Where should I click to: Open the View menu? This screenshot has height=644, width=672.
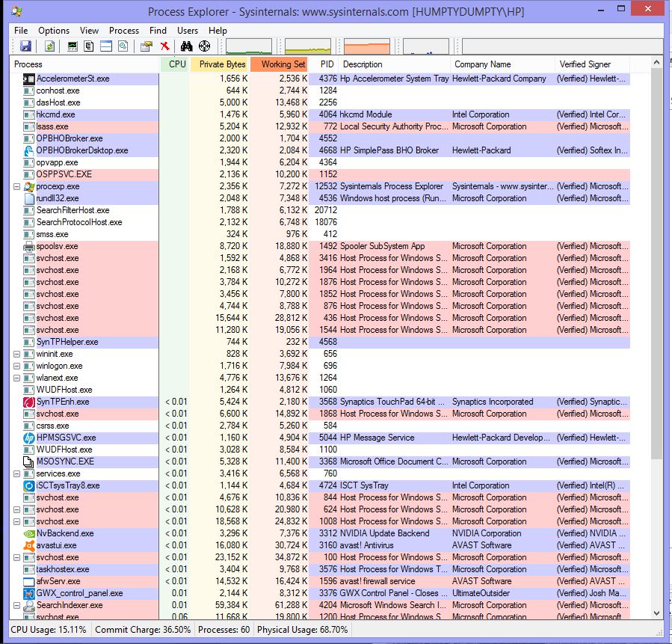(x=89, y=31)
